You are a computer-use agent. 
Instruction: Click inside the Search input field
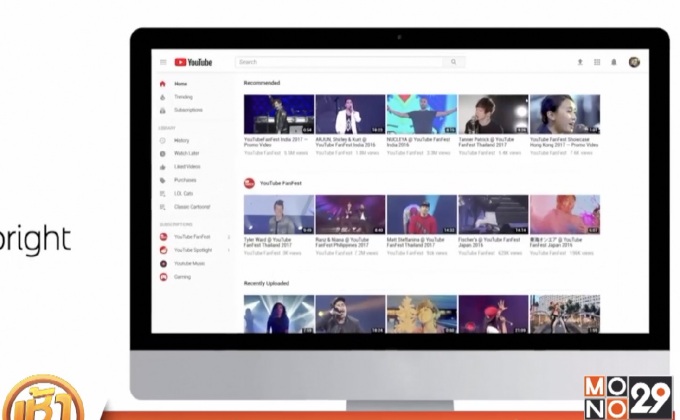point(339,62)
